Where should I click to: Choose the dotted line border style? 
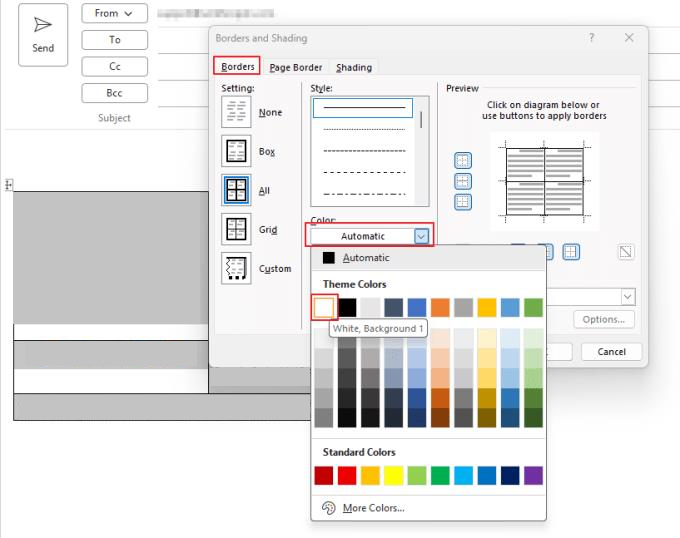click(364, 129)
